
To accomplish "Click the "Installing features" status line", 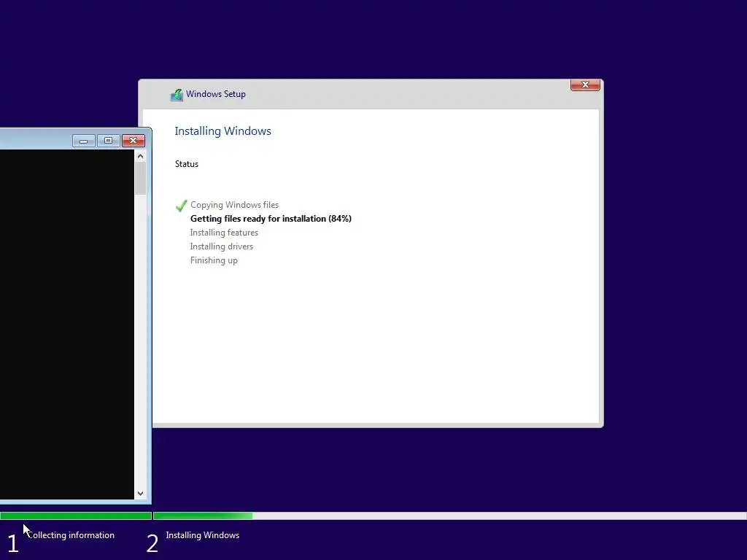I will pyautogui.click(x=224, y=233).
